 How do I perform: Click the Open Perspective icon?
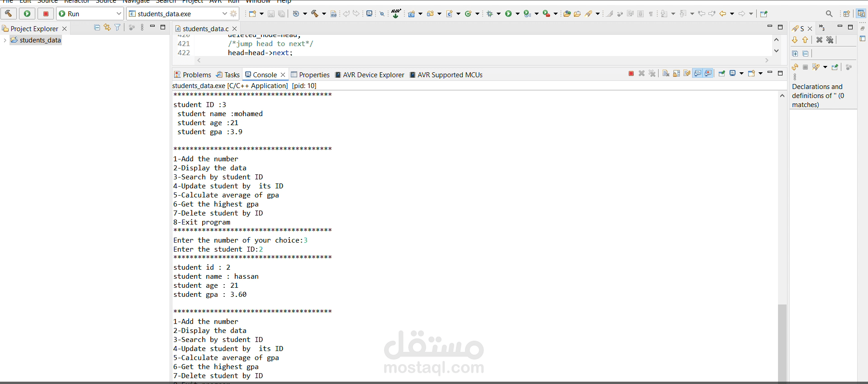tap(846, 14)
